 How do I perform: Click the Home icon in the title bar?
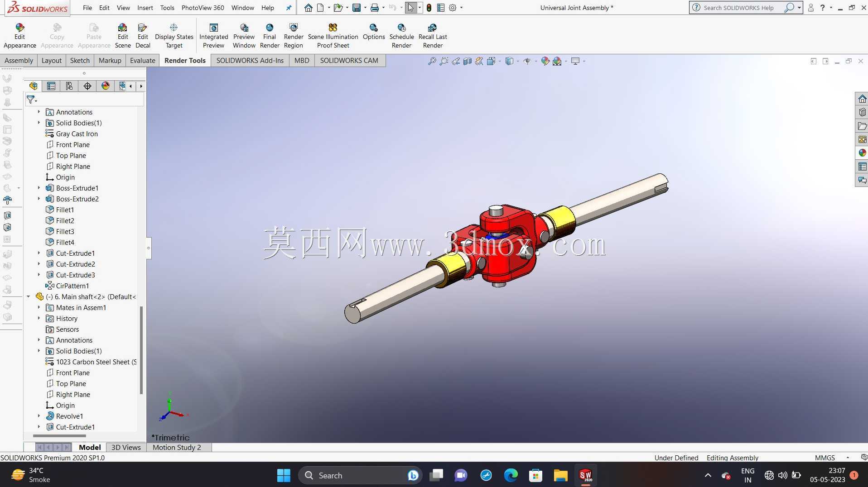[x=308, y=8]
